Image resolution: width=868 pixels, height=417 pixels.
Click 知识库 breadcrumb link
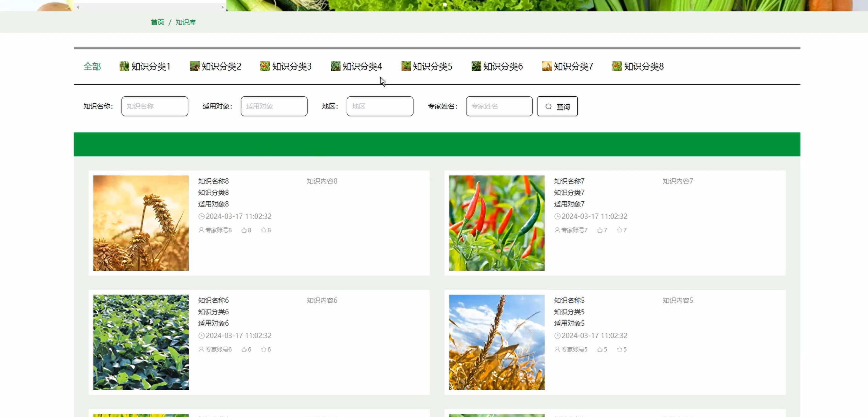[186, 22]
